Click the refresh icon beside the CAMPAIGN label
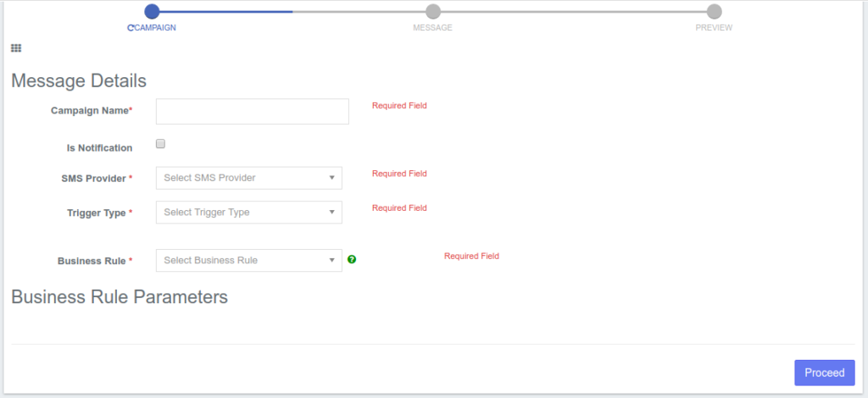The width and height of the screenshot is (868, 398). [x=131, y=28]
